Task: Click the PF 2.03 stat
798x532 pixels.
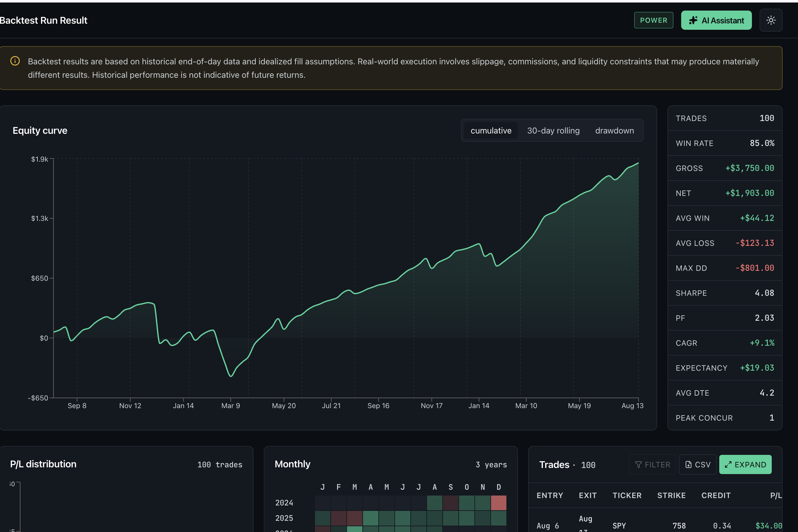Action: (725, 318)
